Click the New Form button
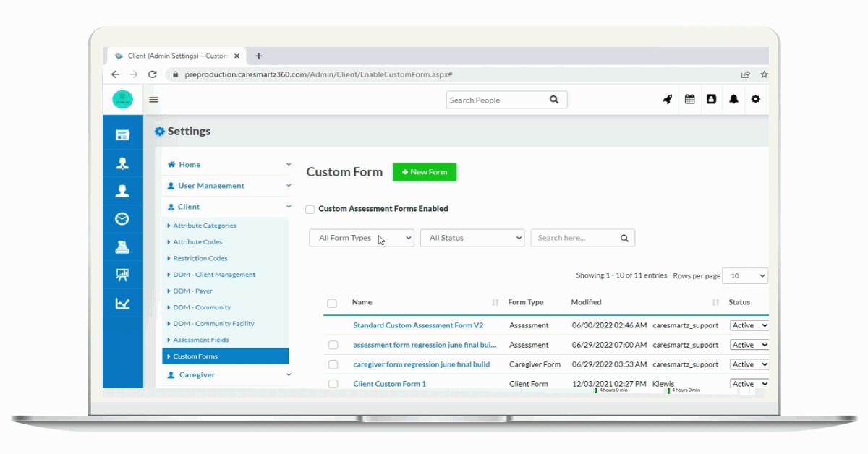868x454 pixels. click(x=424, y=171)
